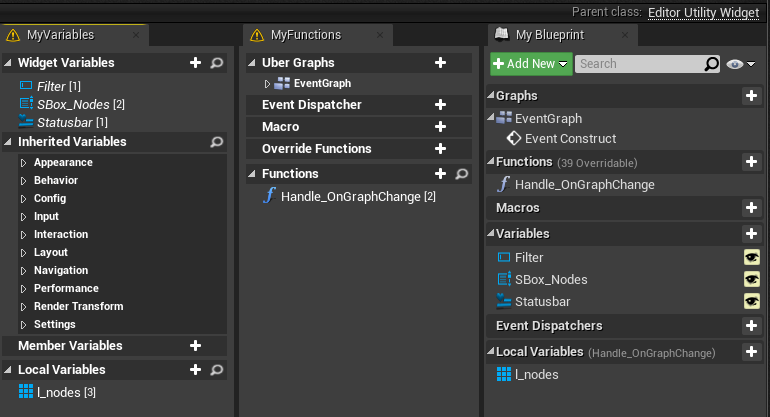Viewport: 770px width, 417px height.
Task: Toggle visibility eye for SBox_Nodes variable
Action: tap(752, 279)
